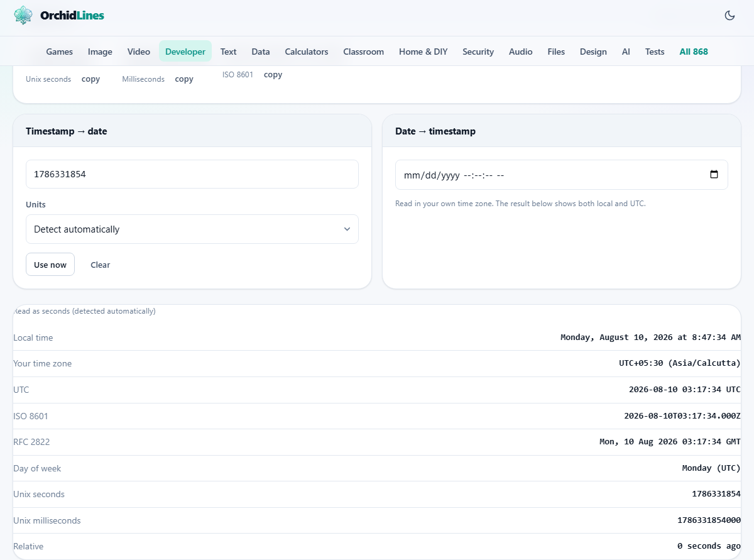Click the Date → timestamp panel heading
The height and width of the screenshot is (560, 754).
(435, 131)
